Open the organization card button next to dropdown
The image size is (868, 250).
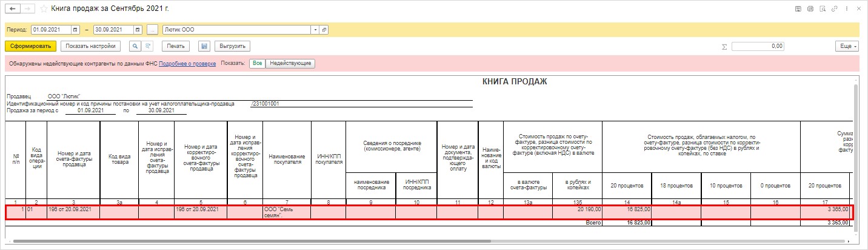click(x=324, y=30)
